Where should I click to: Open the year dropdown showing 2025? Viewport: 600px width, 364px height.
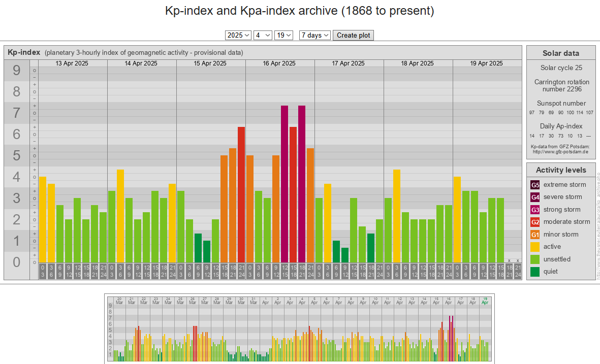pos(238,35)
